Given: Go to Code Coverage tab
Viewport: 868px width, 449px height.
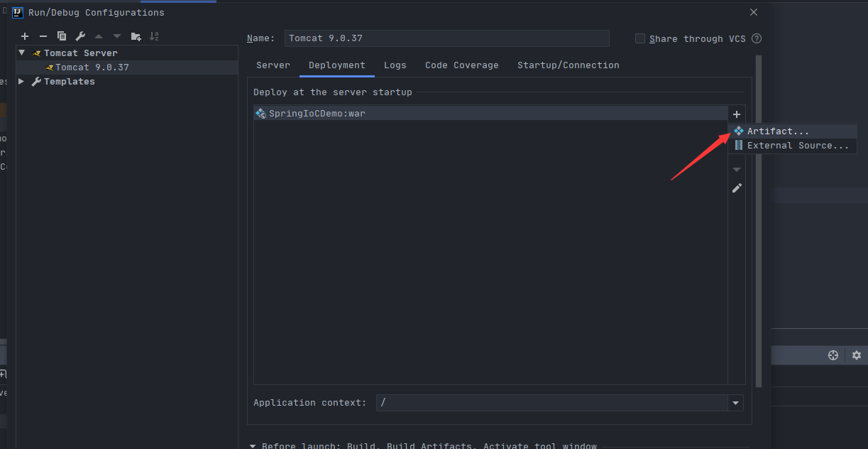Looking at the screenshot, I should tap(462, 65).
